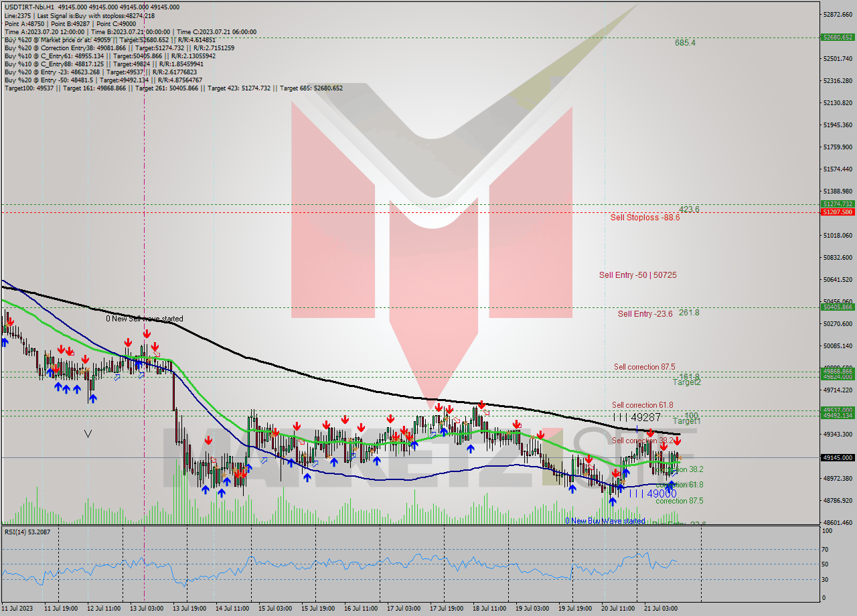Click the current price tag 49145.000
The image size is (857, 616).
(x=838, y=457)
